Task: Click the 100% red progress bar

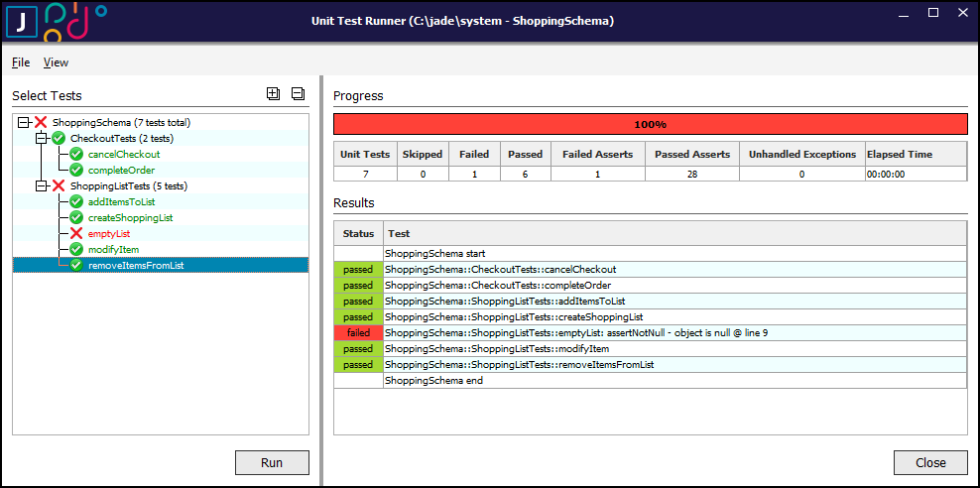Action: tap(651, 124)
